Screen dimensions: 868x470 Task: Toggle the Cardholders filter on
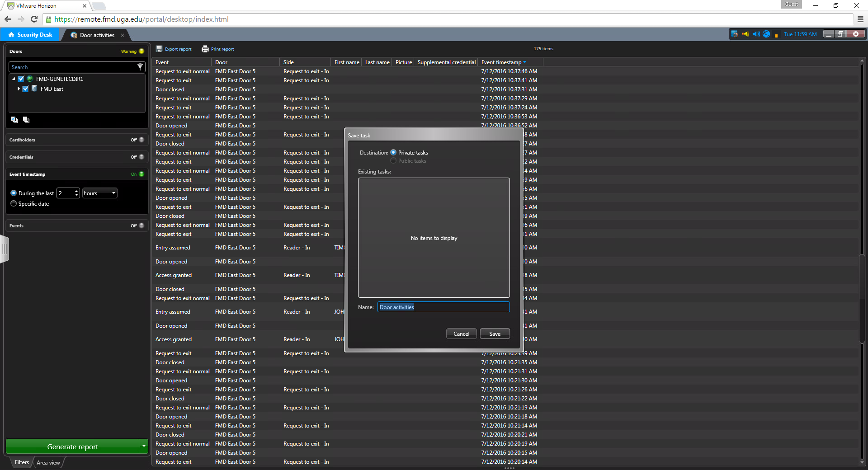[141, 140]
